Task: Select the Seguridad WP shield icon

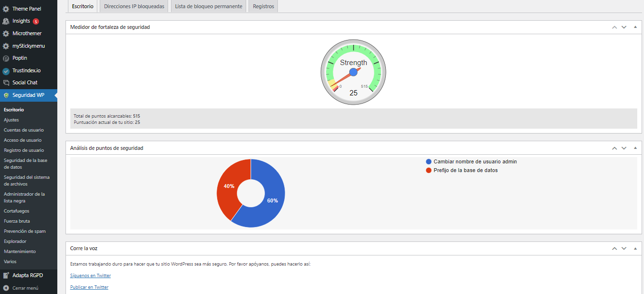Action: [x=5, y=95]
